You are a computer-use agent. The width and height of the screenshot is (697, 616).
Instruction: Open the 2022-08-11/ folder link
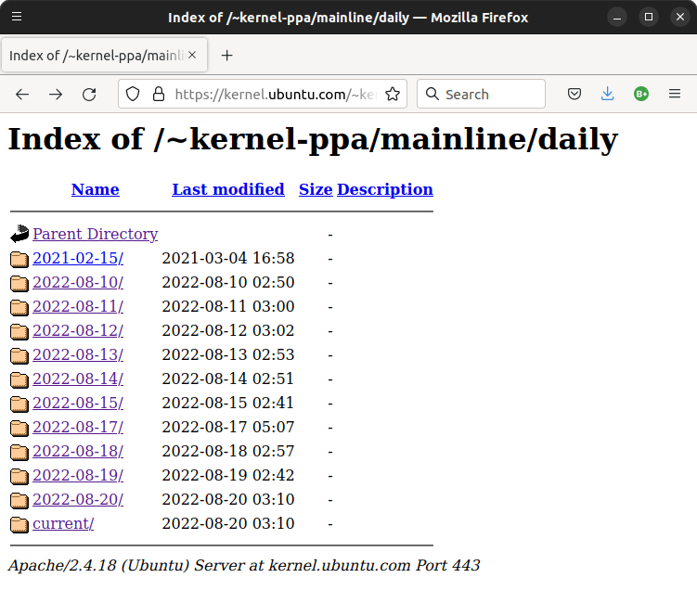78,306
